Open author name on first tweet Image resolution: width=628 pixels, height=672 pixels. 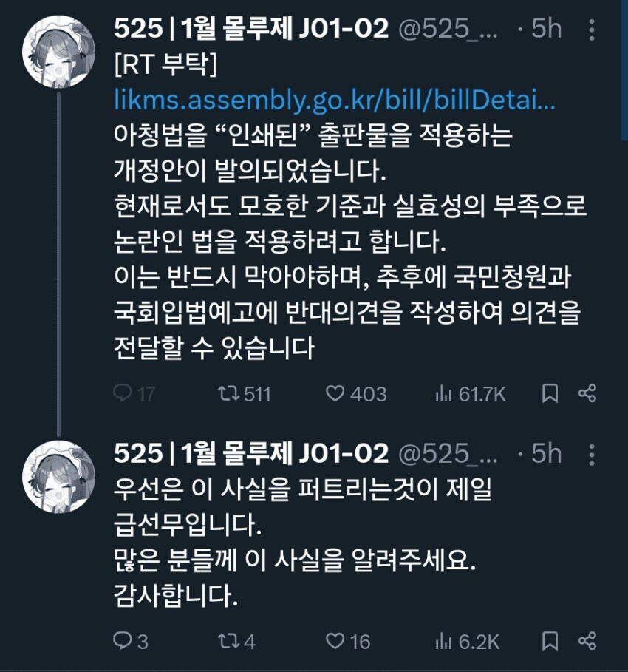coord(251,29)
